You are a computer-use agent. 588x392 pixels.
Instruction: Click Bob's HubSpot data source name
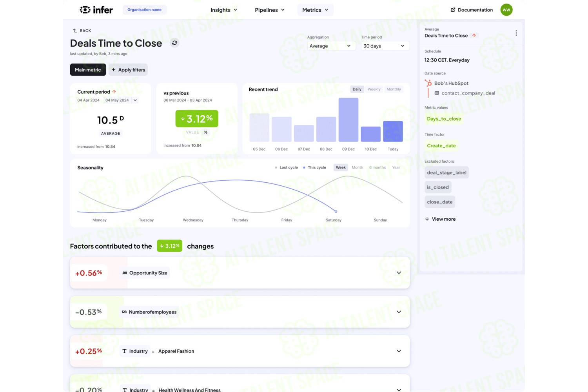(451, 83)
